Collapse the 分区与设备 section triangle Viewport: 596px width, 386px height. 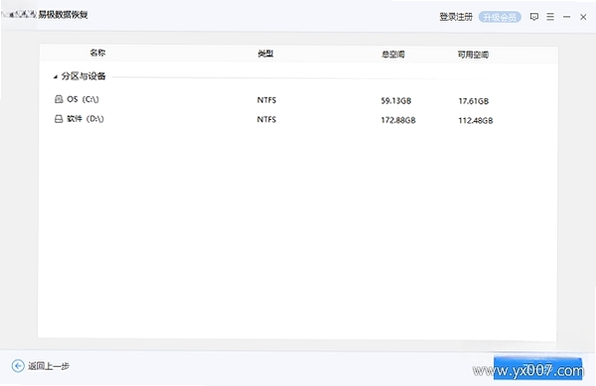[55, 77]
